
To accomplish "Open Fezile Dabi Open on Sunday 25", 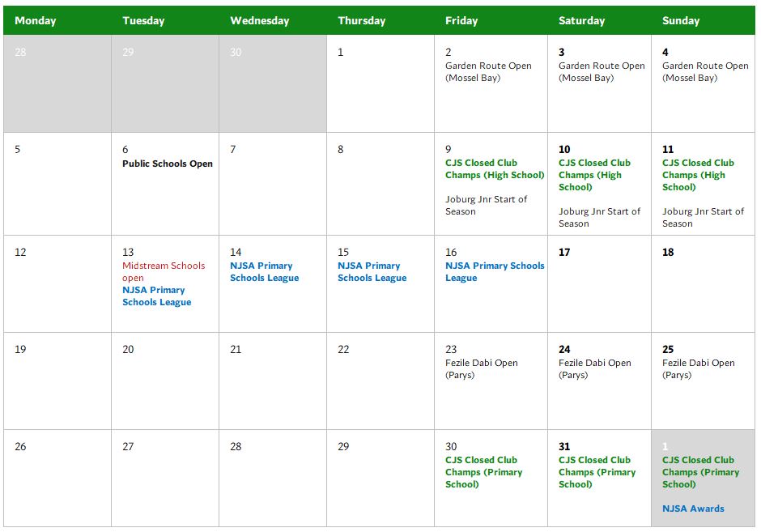I will click(x=699, y=369).
